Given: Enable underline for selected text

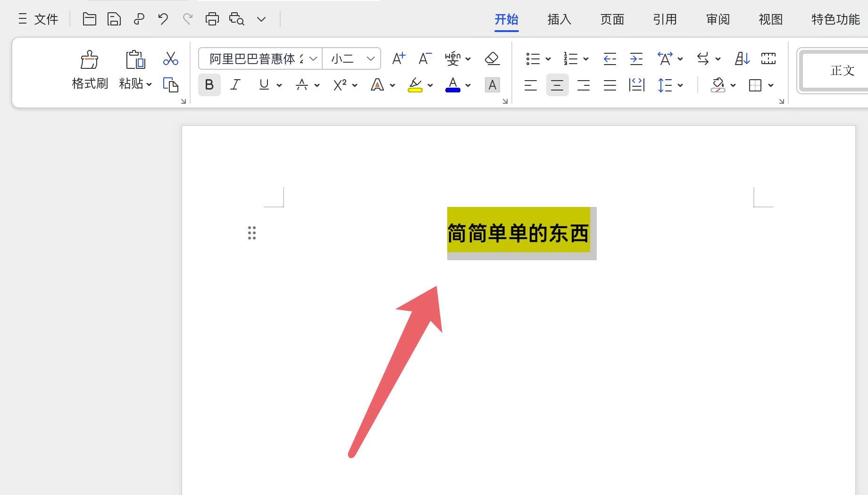Looking at the screenshot, I should pos(263,85).
